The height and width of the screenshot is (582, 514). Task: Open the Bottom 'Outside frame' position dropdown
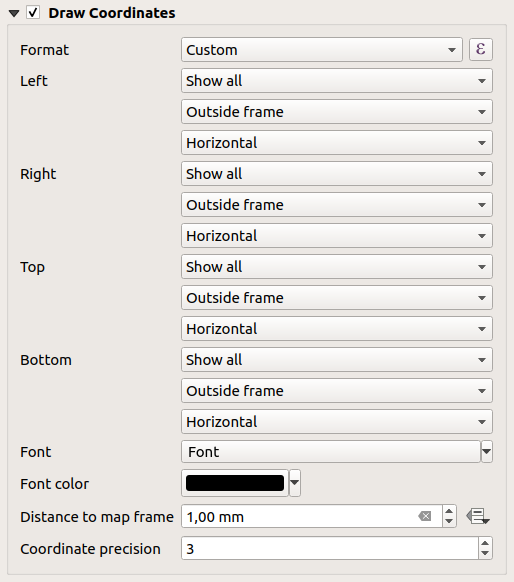pos(337,390)
